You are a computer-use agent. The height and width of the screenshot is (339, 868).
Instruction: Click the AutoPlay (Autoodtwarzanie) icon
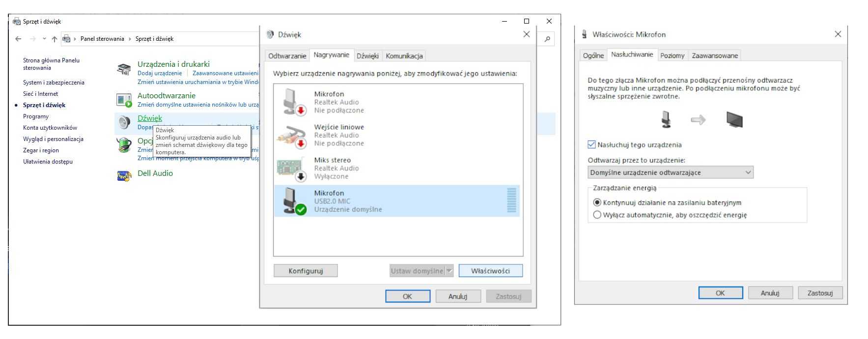(124, 100)
